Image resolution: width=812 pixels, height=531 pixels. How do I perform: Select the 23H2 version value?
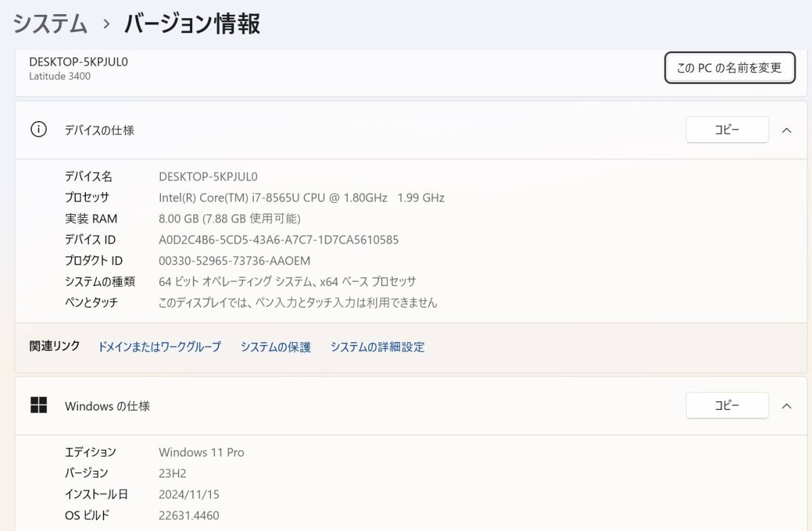coord(173,474)
